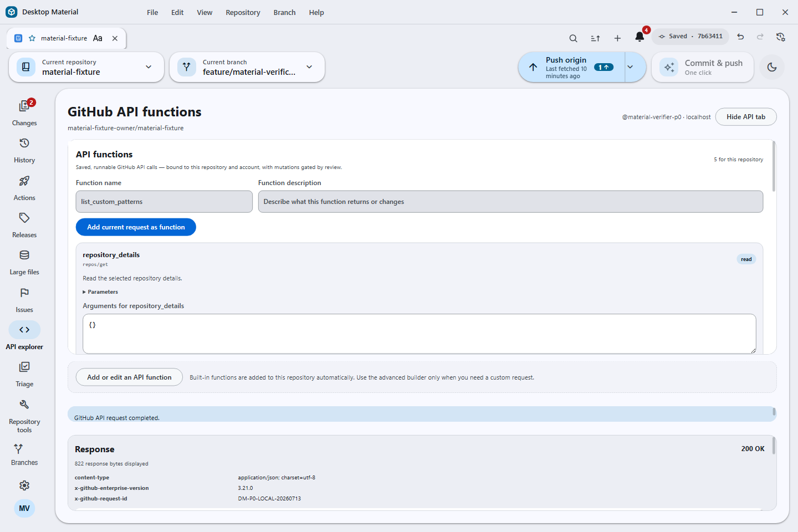The height and width of the screenshot is (532, 798).
Task: Open the Releases tag icon
Action: [x=24, y=218]
